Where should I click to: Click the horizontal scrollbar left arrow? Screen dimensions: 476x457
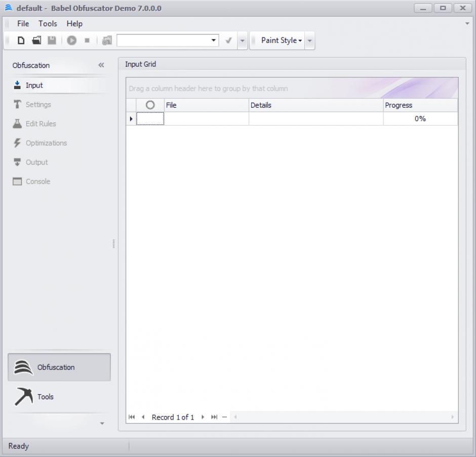(x=235, y=417)
